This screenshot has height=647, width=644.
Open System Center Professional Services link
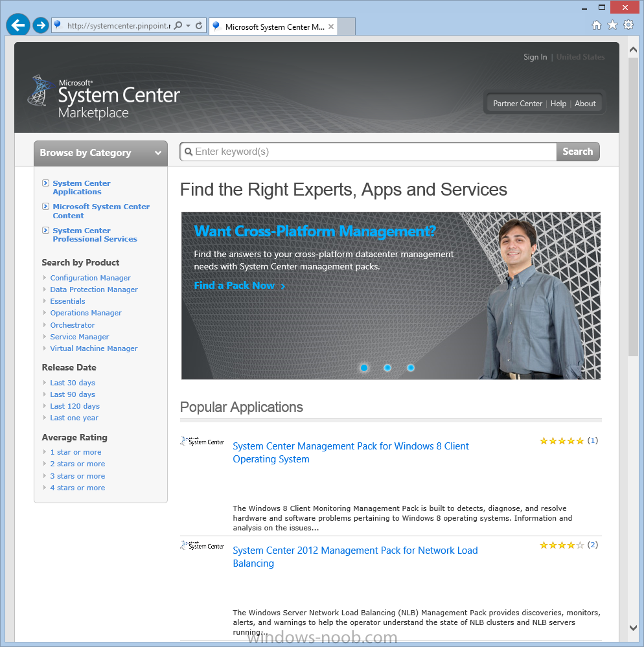[x=95, y=235]
